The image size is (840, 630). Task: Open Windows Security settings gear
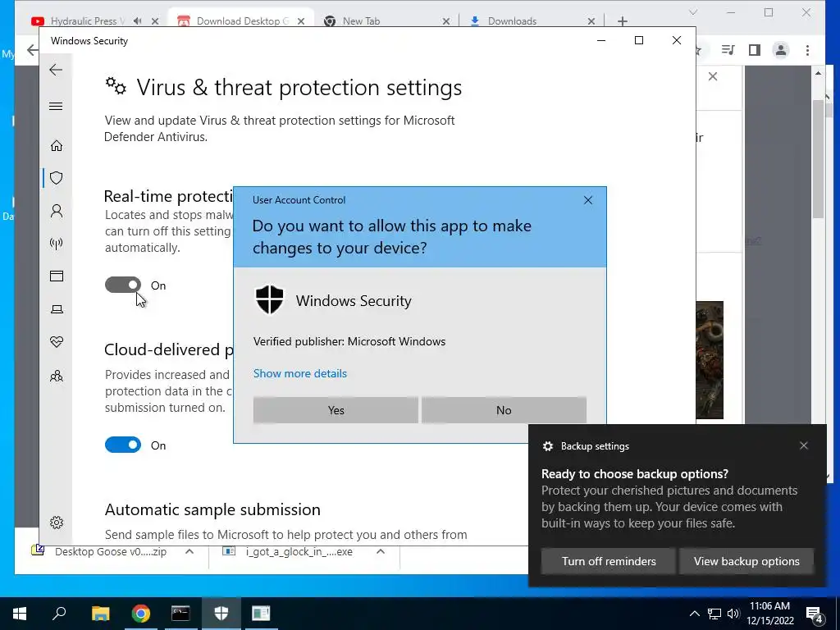[x=57, y=523]
